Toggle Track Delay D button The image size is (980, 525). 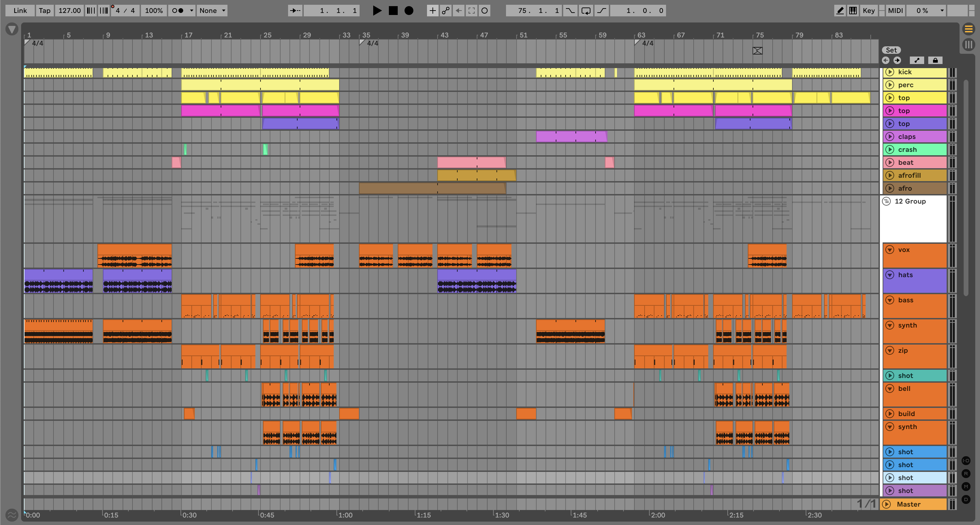tap(966, 499)
